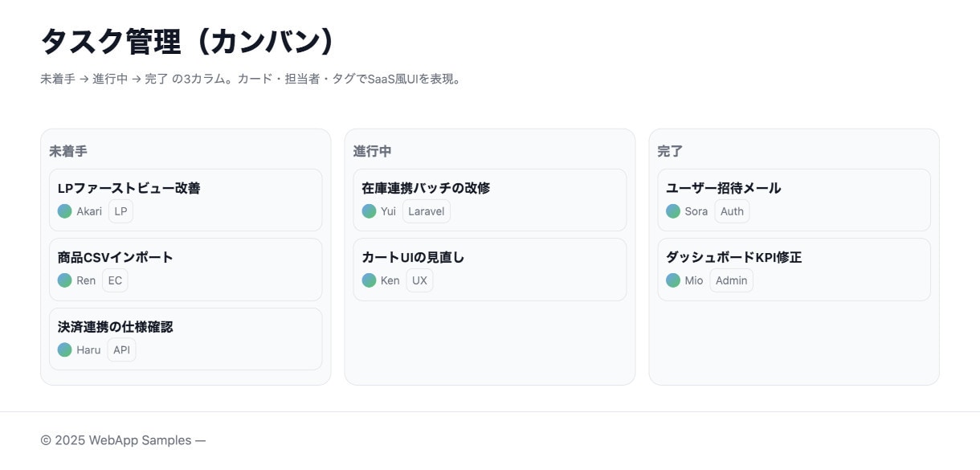Open the 商品CSVインポート card title
The width and height of the screenshot is (980, 470).
coord(116,257)
